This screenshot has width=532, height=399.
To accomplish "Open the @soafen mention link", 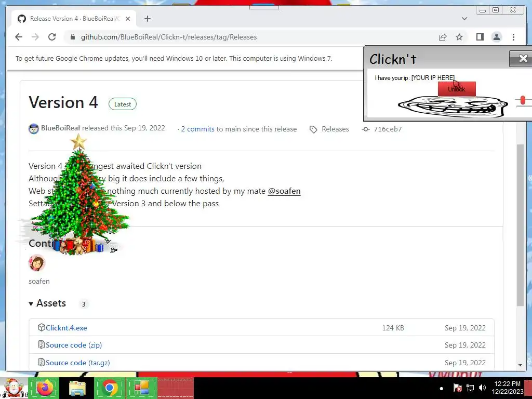I will coord(284,191).
